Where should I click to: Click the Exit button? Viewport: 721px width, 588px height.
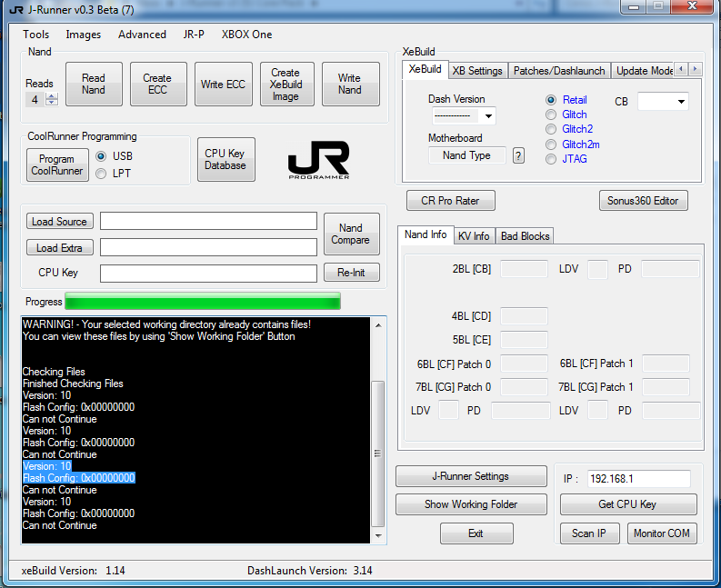(x=476, y=533)
